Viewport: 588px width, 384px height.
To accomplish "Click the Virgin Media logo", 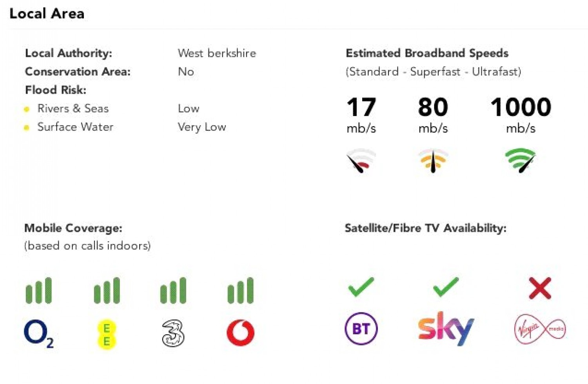I will (540, 329).
